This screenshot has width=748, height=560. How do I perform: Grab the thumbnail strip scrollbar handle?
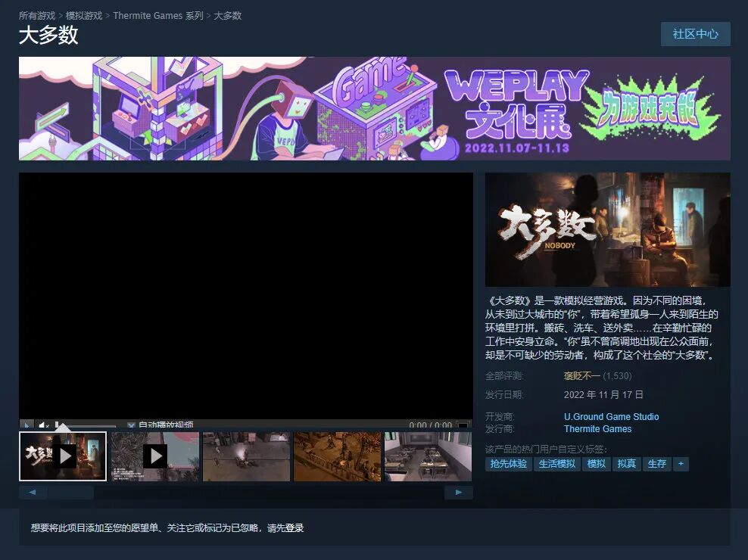tap(70, 492)
